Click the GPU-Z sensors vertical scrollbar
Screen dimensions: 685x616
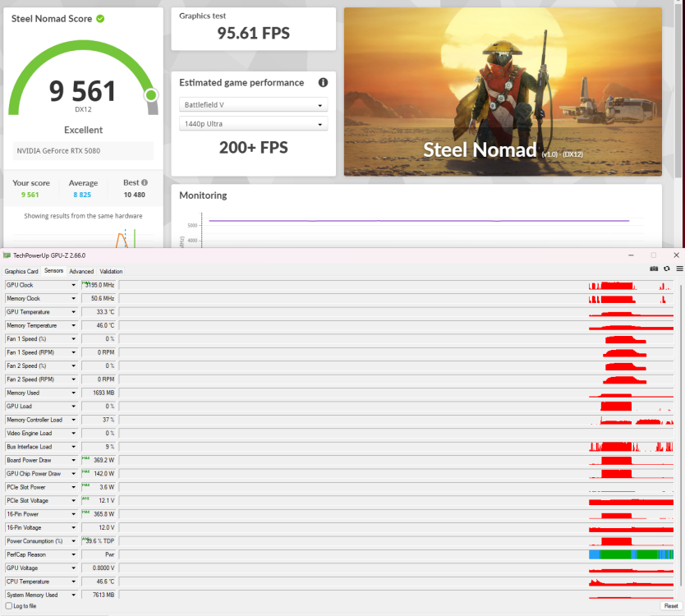[x=680, y=434]
